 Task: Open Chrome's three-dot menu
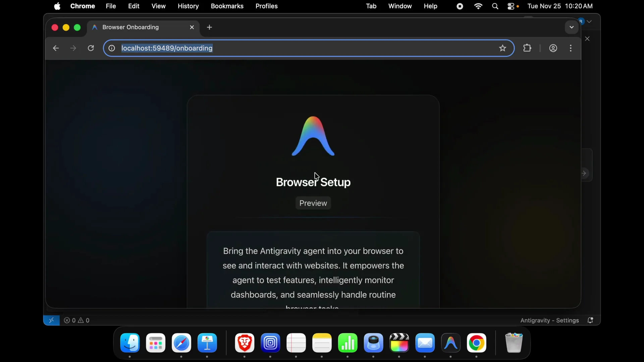pyautogui.click(x=571, y=48)
